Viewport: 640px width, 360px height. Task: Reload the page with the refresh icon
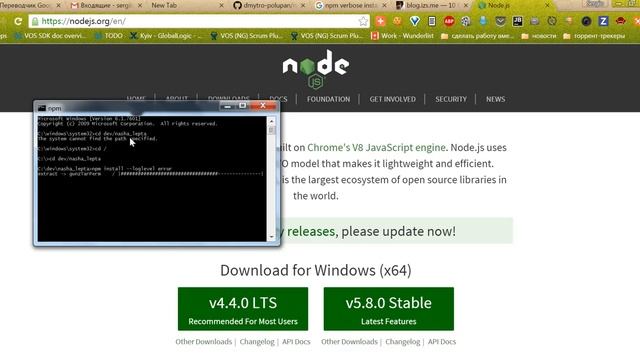coord(18,21)
